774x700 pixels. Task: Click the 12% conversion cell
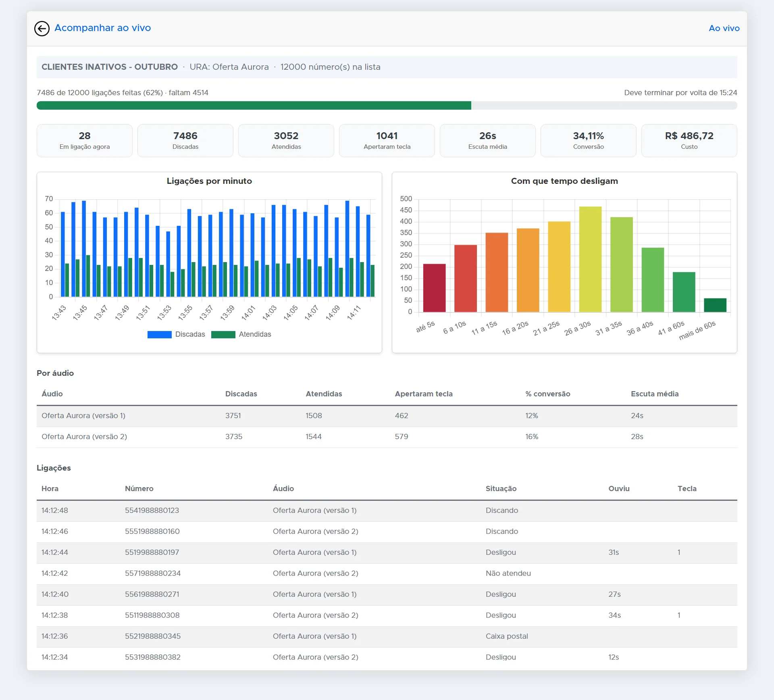[x=532, y=416]
